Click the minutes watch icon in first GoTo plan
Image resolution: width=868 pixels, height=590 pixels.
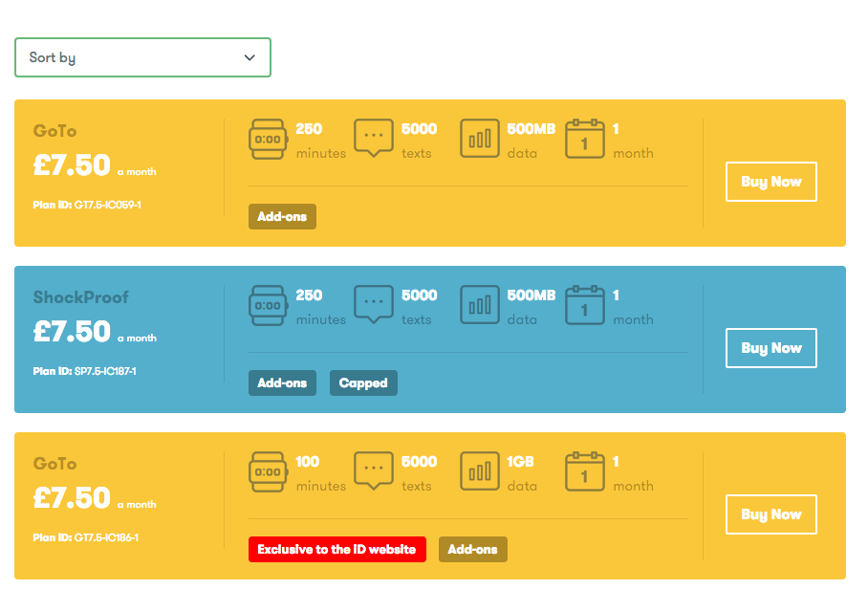[x=268, y=140]
